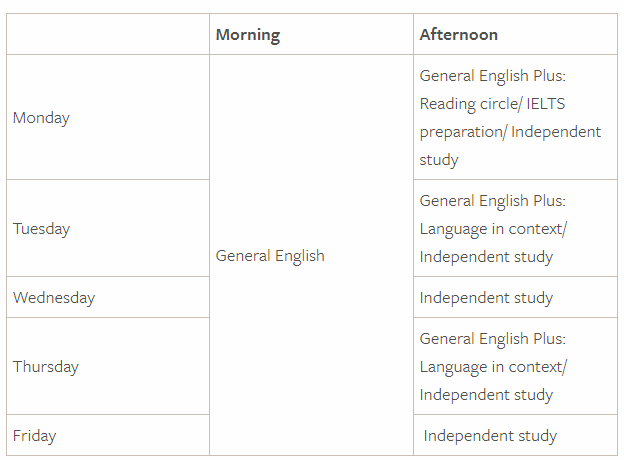Image resolution: width=624 pixels, height=460 pixels.
Task: Click Thursday's 'Language in context/' text
Action: [493, 366]
